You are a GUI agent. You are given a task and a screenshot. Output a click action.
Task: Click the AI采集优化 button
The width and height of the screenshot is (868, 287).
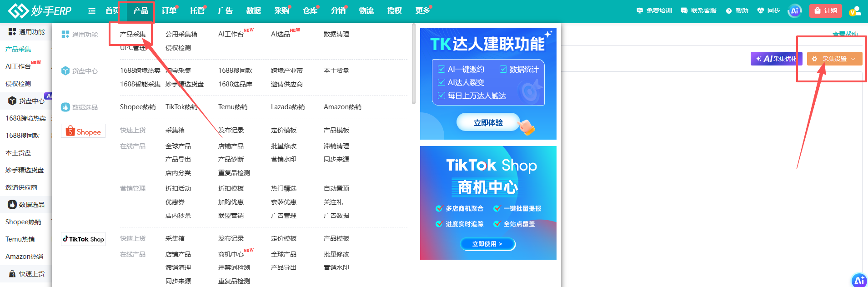click(x=776, y=59)
